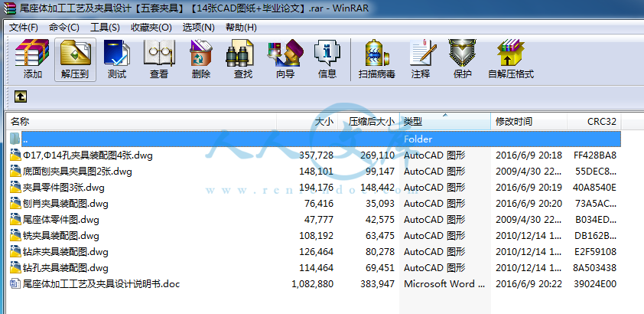The image size is (644, 314).
Task: Click the DWG icon of 铣夹具装配图.dwg
Action: (x=15, y=236)
